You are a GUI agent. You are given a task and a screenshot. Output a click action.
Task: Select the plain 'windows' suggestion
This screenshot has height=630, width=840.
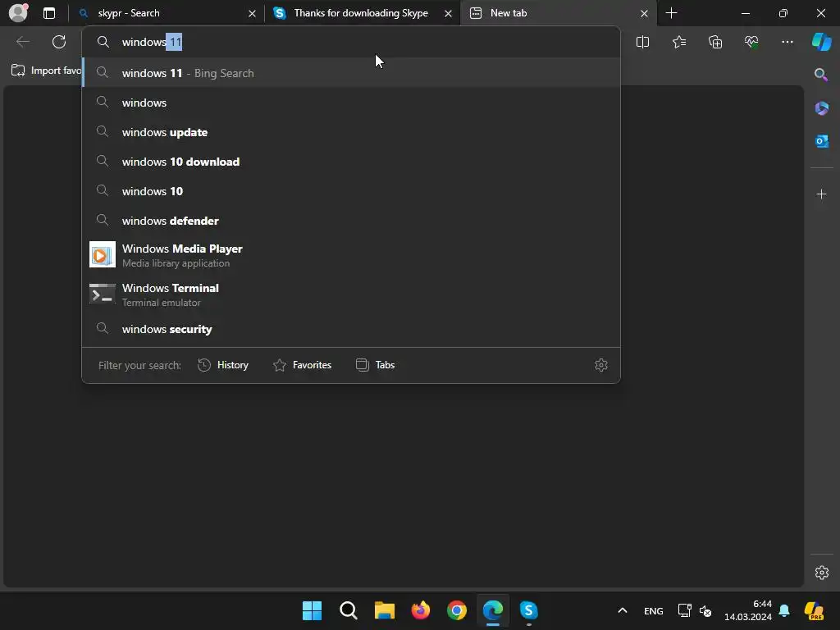coord(351,103)
